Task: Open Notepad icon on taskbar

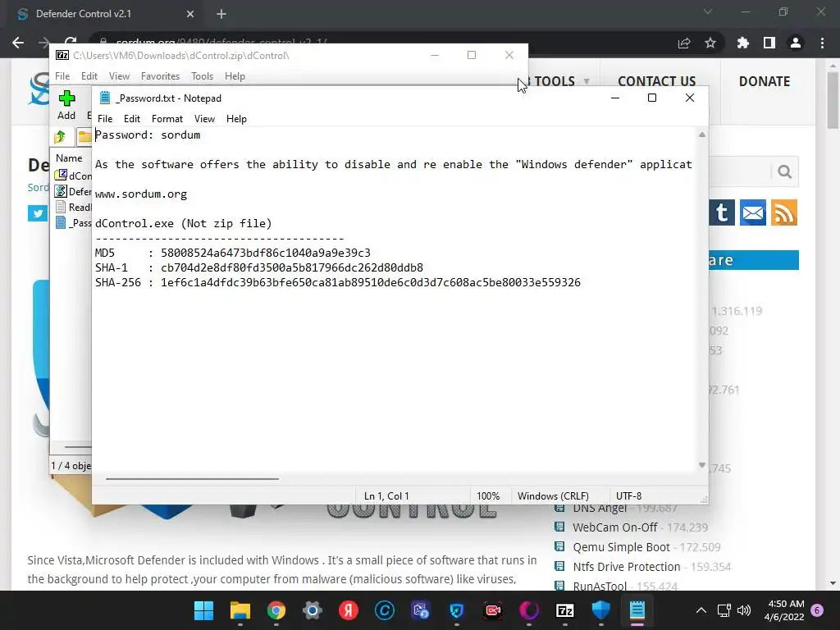Action: (637, 610)
